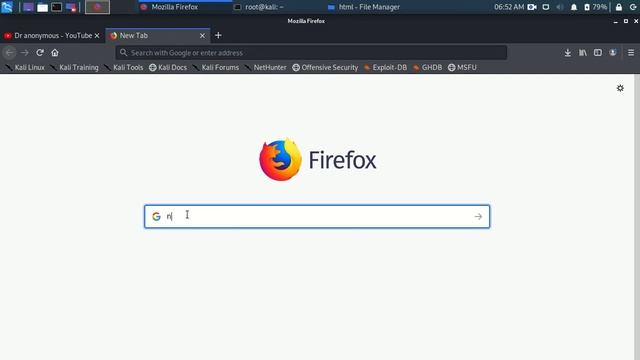Launch terminal from panel icon
This screenshot has height=360, width=640.
(x=56, y=7)
